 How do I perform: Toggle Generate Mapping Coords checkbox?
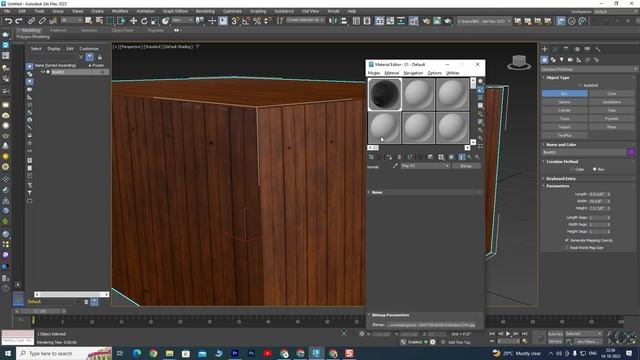567,240
